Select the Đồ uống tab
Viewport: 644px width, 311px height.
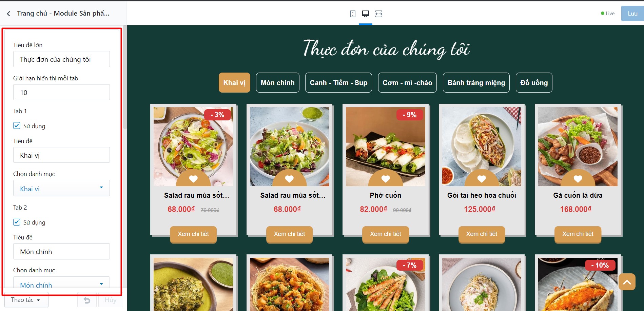(534, 82)
